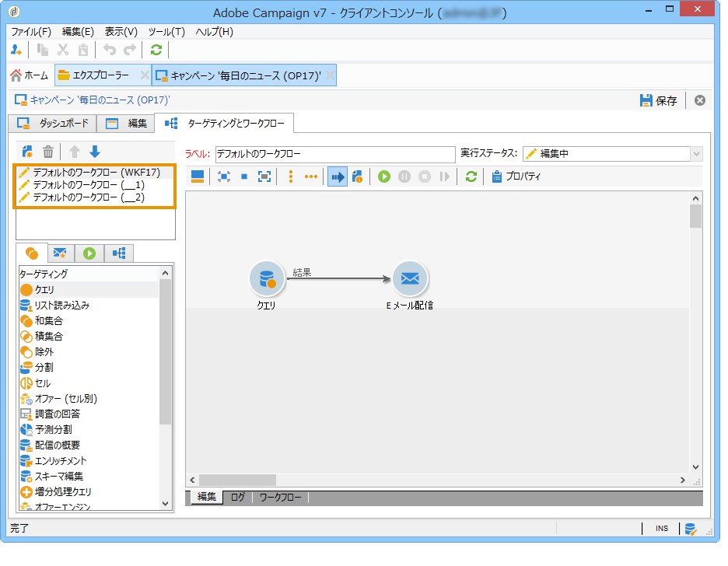The width and height of the screenshot is (728, 566).
Task: Delete the selected workflow with the trash icon
Action: click(48, 152)
